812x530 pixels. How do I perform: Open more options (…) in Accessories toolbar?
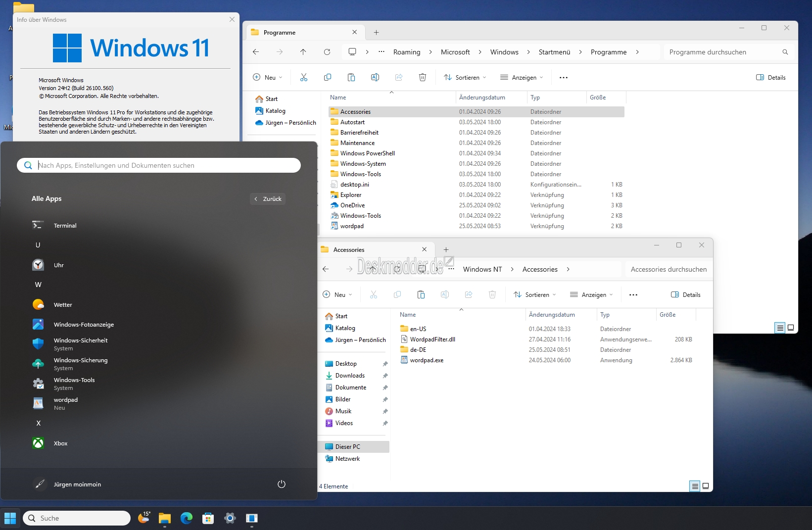tap(633, 294)
